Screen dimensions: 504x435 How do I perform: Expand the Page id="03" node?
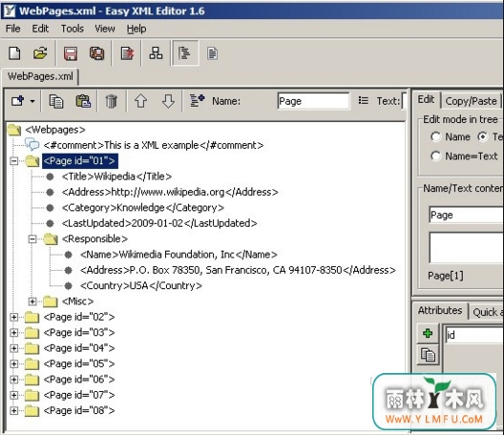point(13,333)
